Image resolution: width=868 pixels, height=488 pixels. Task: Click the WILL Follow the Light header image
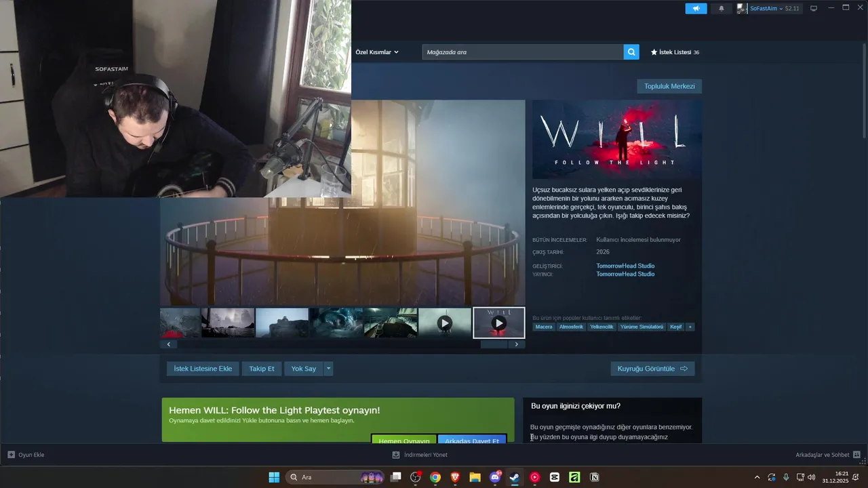(x=617, y=140)
